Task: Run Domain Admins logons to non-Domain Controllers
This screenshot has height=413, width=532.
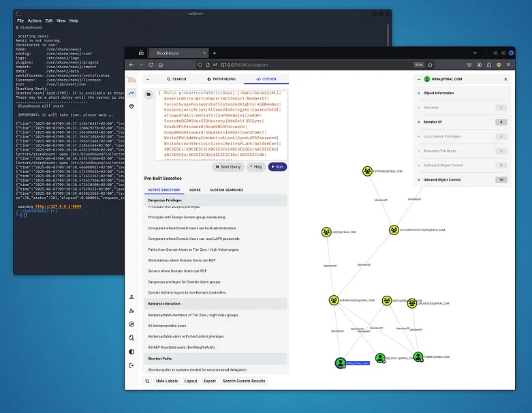Action: coord(187,292)
